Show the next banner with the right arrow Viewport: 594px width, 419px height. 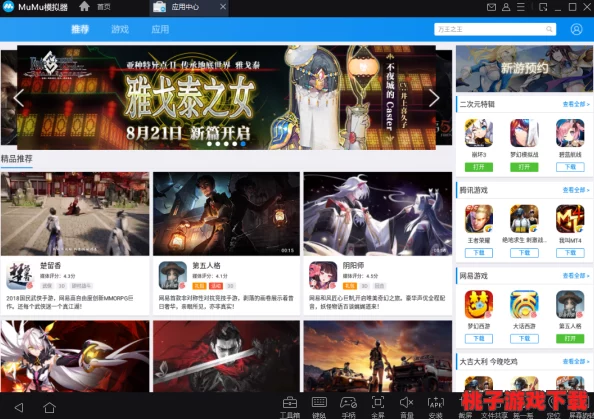pos(434,98)
